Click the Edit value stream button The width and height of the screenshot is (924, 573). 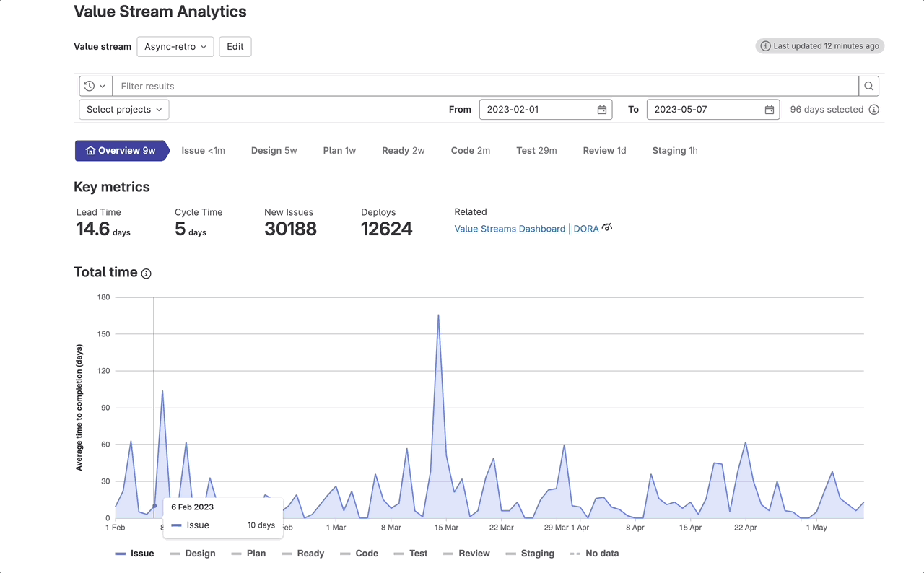(x=235, y=47)
